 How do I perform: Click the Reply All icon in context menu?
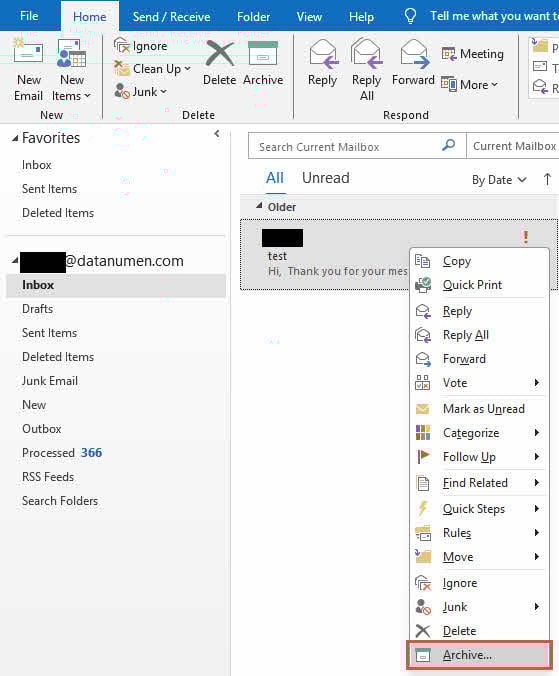pyautogui.click(x=423, y=335)
